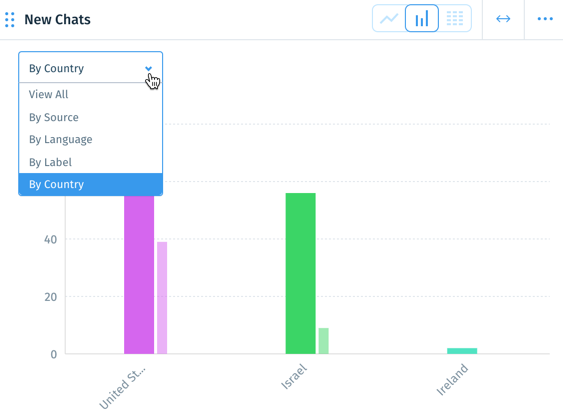Switch to line chart view
The image size is (563, 415).
(x=389, y=18)
